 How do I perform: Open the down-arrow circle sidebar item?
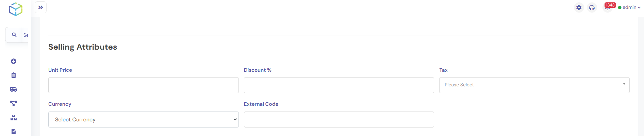pyautogui.click(x=14, y=61)
